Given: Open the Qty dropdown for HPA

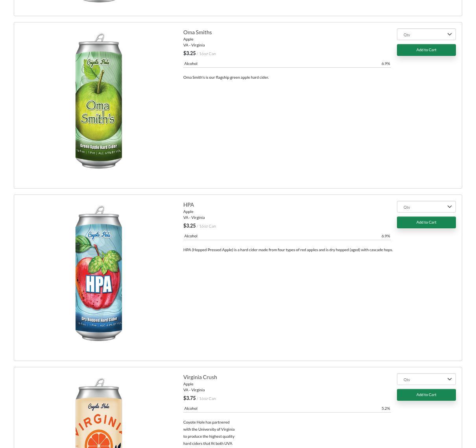Looking at the screenshot, I should 426,207.
